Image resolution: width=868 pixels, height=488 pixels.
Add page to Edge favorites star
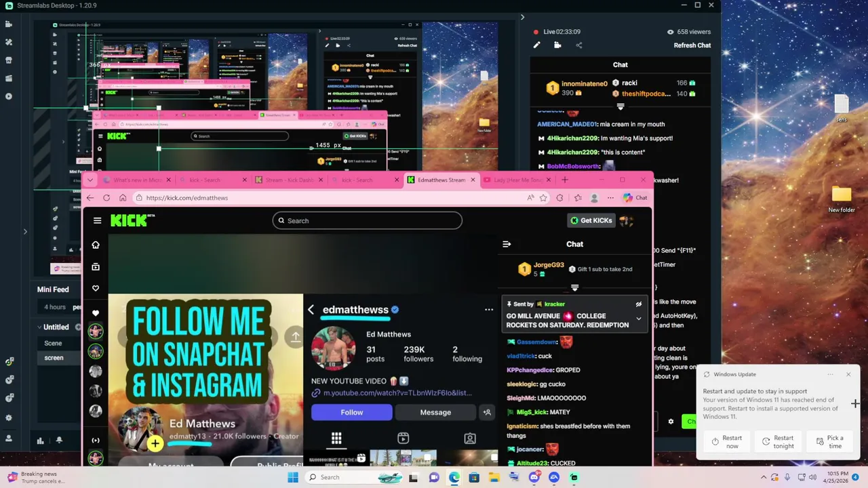543,198
